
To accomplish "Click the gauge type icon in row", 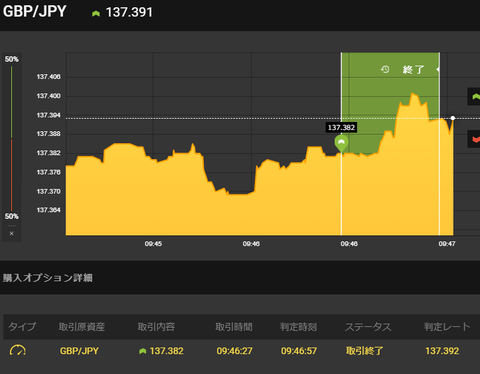I will (x=18, y=351).
